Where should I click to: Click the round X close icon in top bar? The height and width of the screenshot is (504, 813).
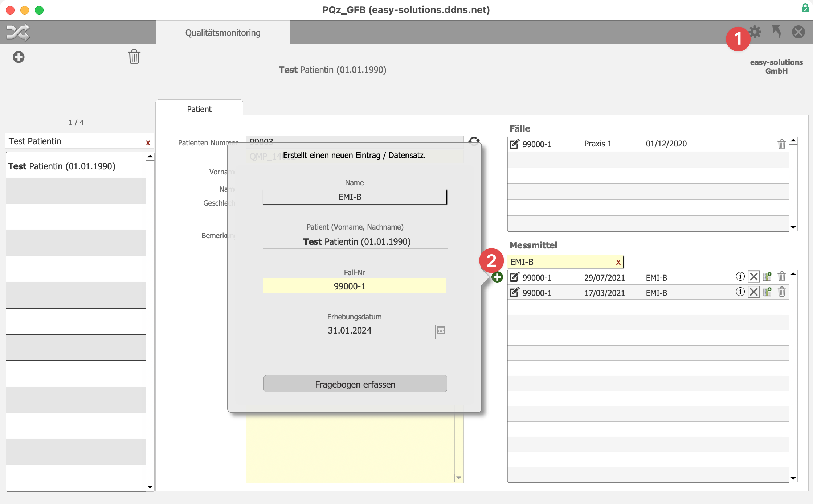coord(798,32)
